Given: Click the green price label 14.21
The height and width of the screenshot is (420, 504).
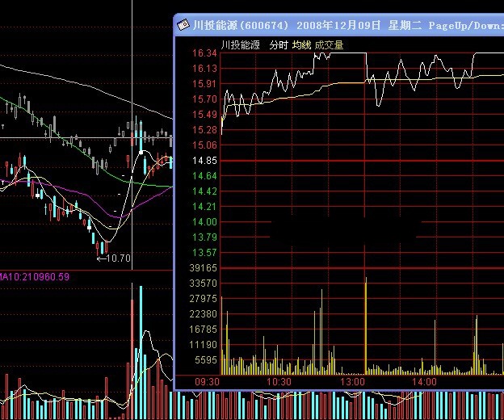Looking at the screenshot, I should click(x=204, y=207).
